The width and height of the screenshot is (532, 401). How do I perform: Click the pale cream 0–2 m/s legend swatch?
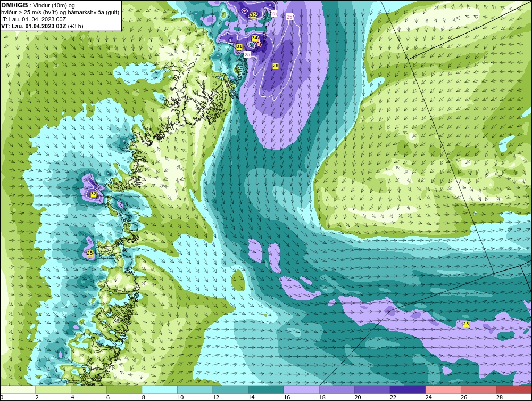pyautogui.click(x=18, y=389)
